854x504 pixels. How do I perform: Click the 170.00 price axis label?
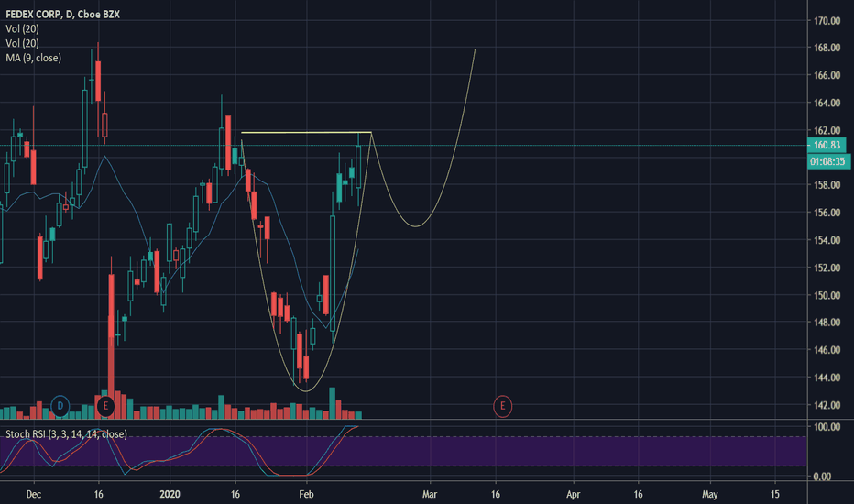(x=827, y=21)
